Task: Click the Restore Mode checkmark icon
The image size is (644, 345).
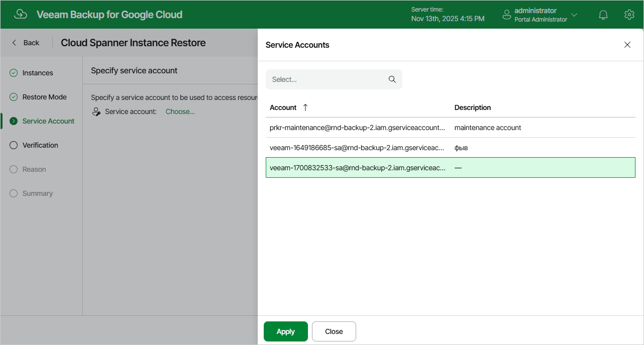Action: (14, 97)
